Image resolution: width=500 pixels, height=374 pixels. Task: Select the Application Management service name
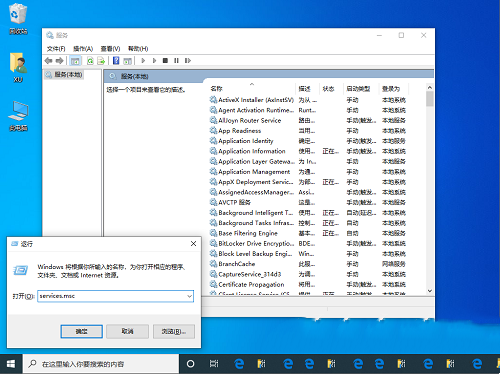click(254, 172)
